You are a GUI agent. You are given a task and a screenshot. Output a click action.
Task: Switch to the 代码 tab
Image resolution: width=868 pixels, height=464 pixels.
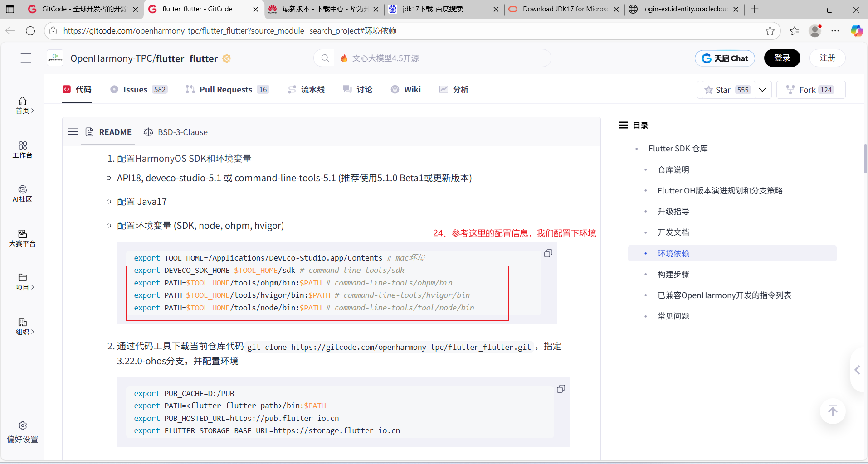coord(77,90)
